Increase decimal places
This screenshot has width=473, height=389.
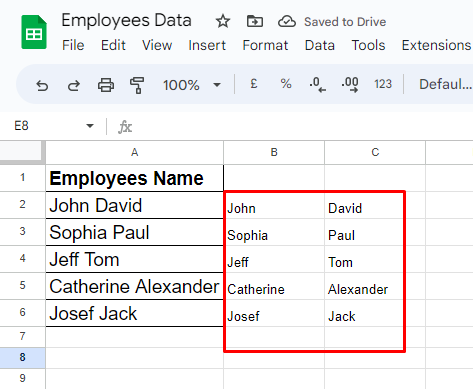[350, 84]
